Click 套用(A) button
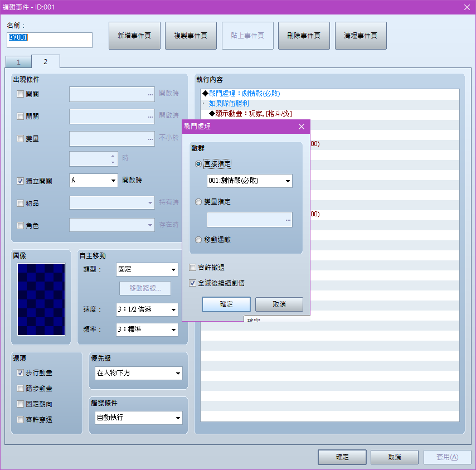This screenshot has width=476, height=470. 448,457
